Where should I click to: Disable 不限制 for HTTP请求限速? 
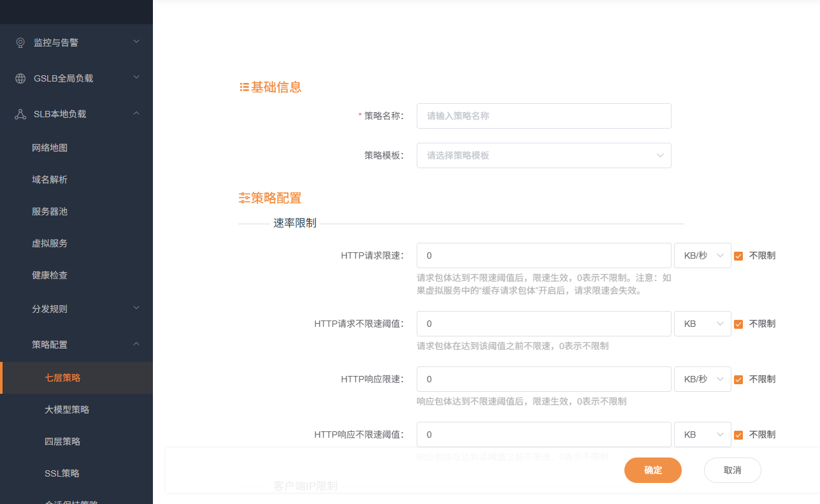(738, 256)
